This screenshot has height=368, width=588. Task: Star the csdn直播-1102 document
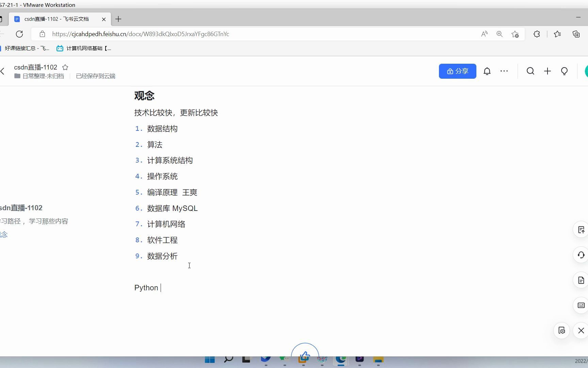click(x=65, y=67)
